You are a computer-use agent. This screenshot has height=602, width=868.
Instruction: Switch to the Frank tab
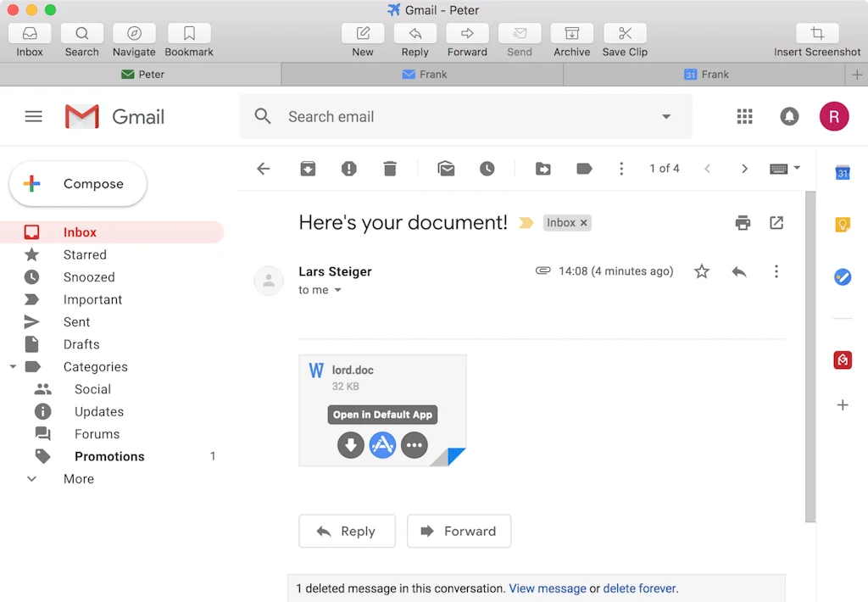425,74
